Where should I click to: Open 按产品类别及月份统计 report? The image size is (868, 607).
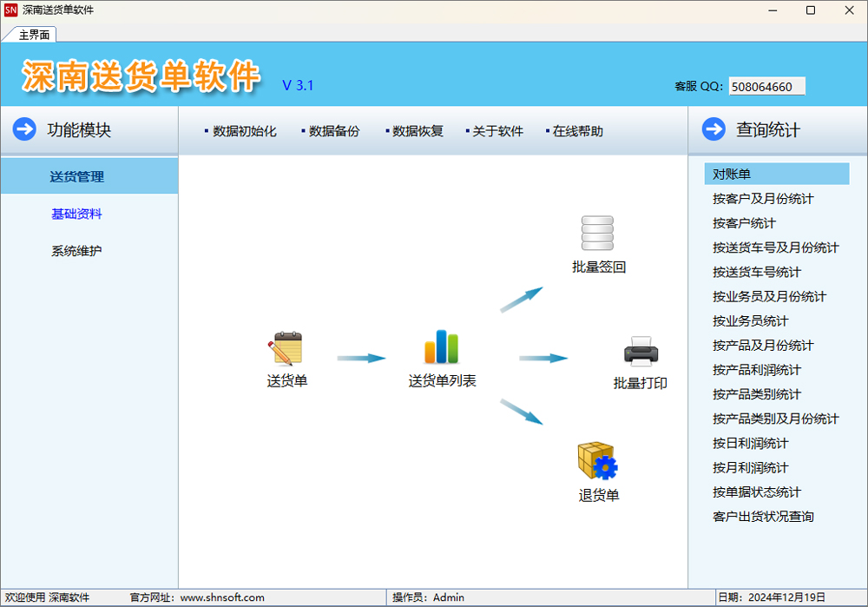tap(775, 419)
